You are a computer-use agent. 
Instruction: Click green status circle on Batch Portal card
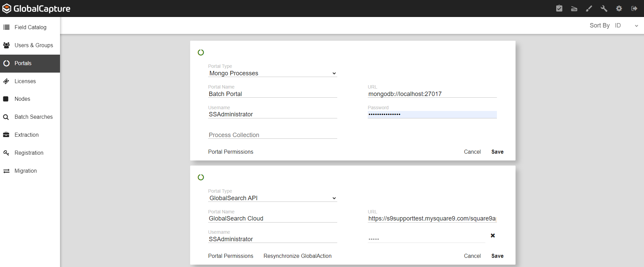click(x=201, y=53)
